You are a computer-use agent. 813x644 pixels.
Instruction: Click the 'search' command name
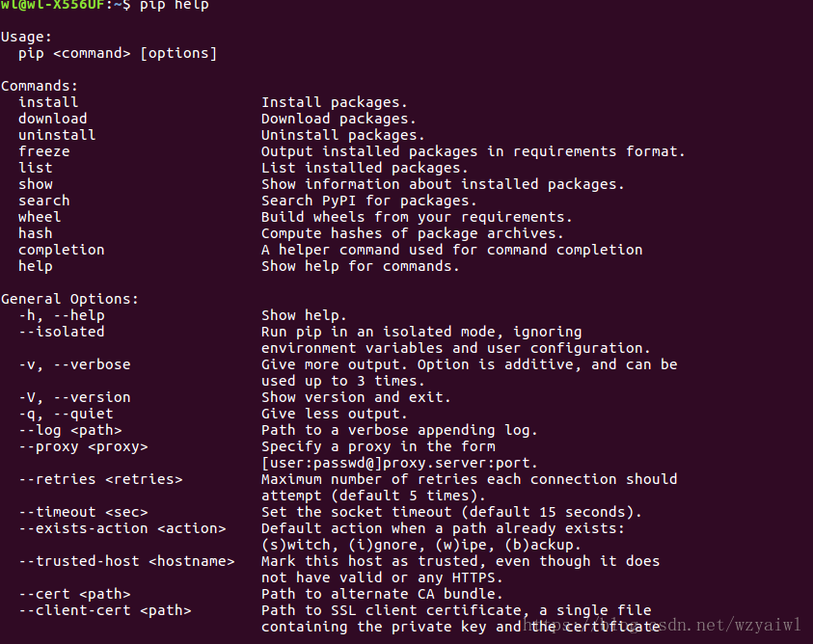click(x=44, y=201)
